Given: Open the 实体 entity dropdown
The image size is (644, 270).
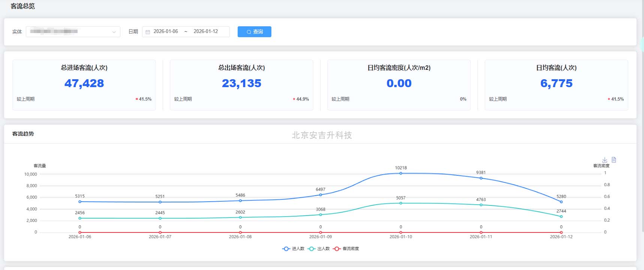Looking at the screenshot, I should (69, 32).
